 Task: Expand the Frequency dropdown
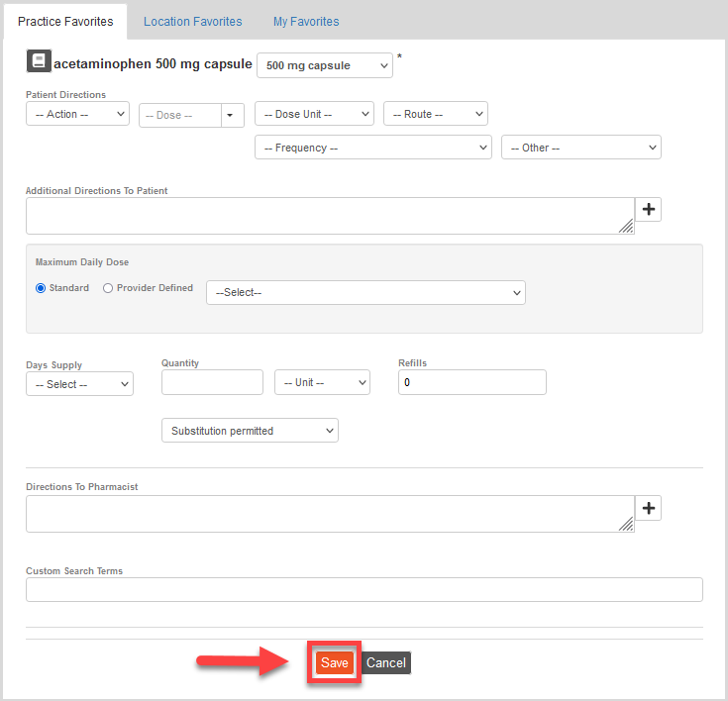[372, 148]
